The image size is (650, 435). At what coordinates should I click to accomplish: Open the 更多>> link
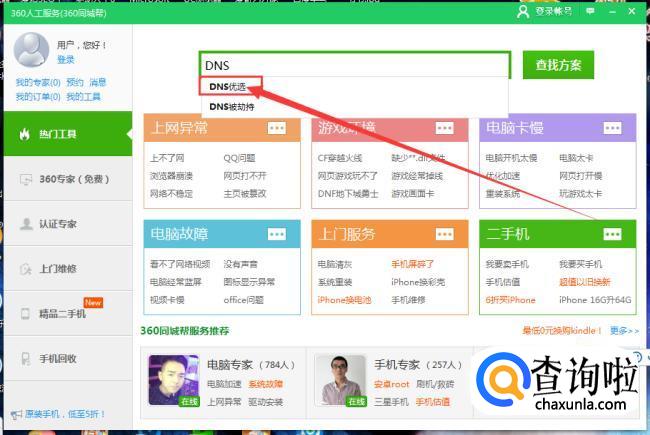pyautogui.click(x=624, y=331)
